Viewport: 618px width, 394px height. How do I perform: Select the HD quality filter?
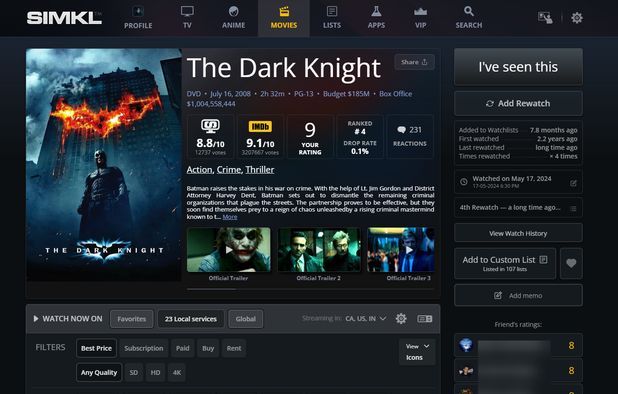(155, 372)
